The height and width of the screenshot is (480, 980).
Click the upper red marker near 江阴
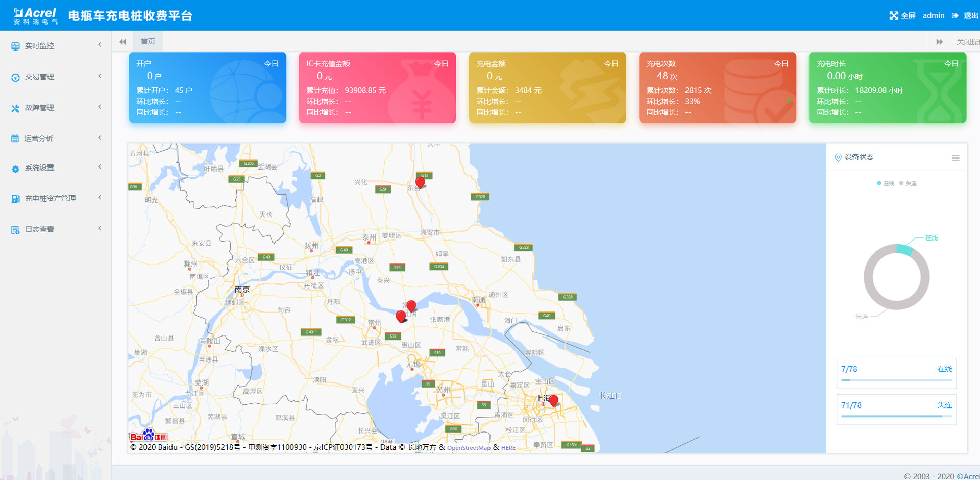click(411, 306)
